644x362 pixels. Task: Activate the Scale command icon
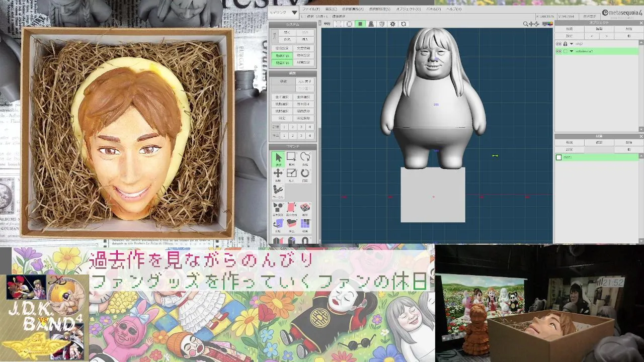point(291,174)
